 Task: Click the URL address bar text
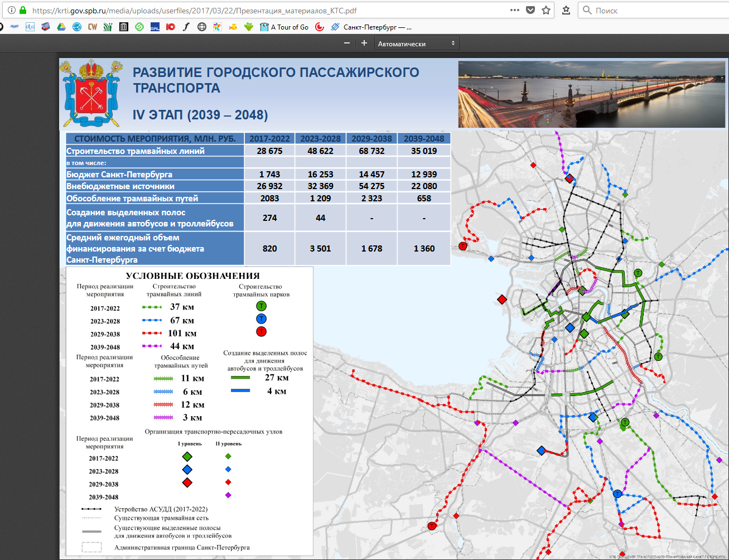(195, 11)
